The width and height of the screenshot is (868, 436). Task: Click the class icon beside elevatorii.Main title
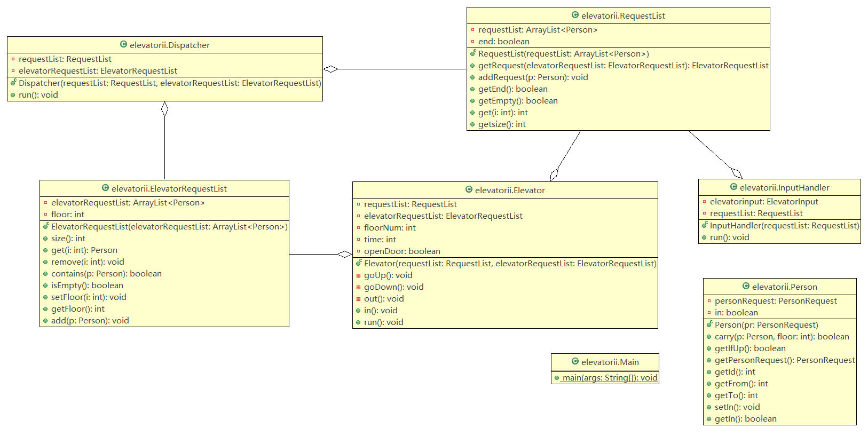(575, 362)
